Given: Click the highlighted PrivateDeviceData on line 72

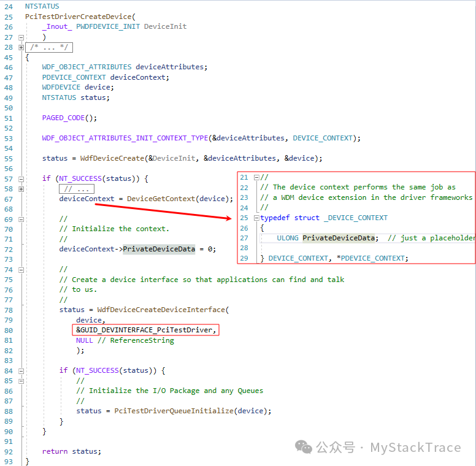Looking at the screenshot, I should [159, 249].
